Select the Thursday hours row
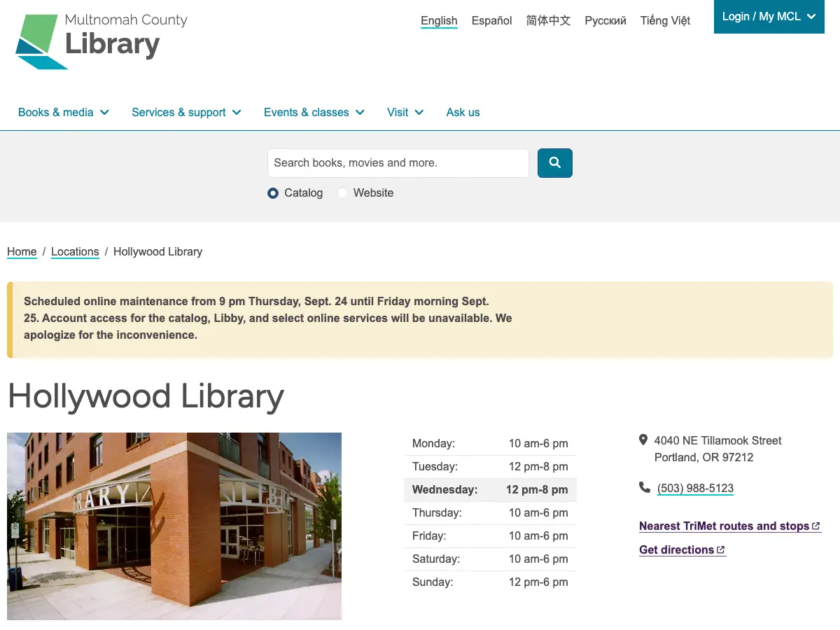 pyautogui.click(x=490, y=513)
